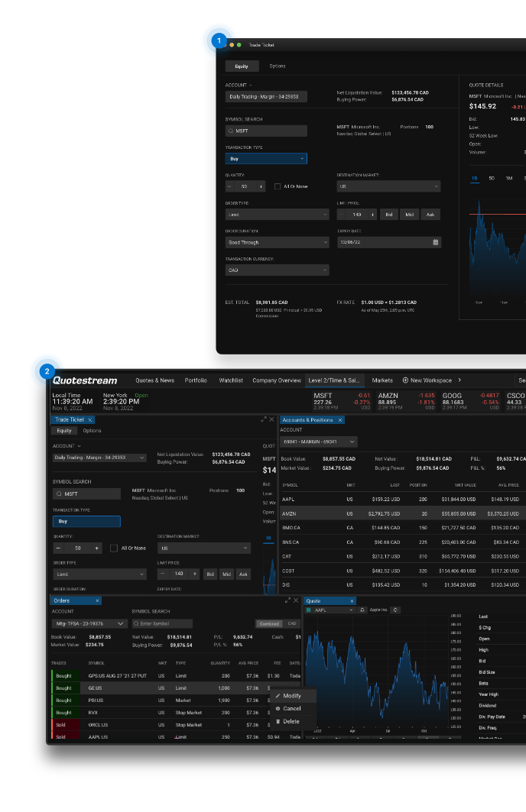526x812 pixels.
Task: Add a New Workspace with plus icon
Action: tap(406, 380)
